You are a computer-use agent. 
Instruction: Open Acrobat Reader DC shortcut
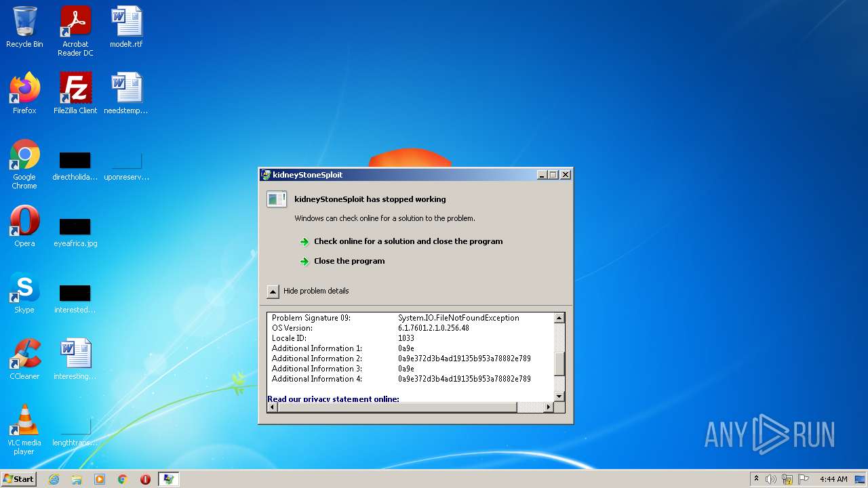click(x=75, y=31)
